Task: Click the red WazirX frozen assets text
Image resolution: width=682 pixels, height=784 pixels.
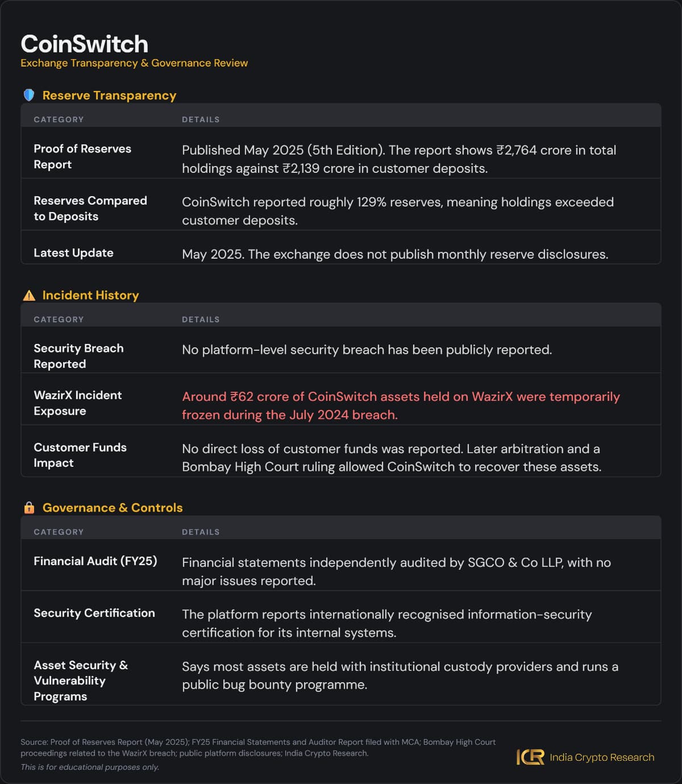Action: click(401, 406)
